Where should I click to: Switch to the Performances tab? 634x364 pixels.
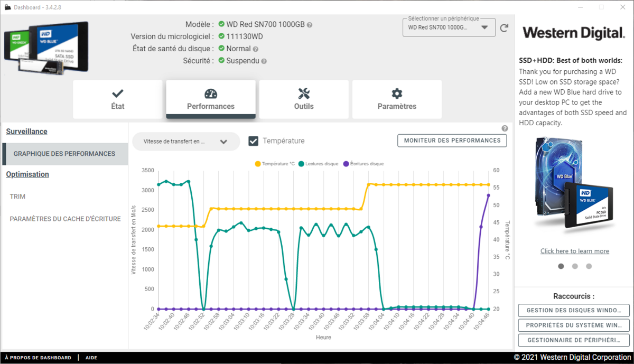coord(211,99)
